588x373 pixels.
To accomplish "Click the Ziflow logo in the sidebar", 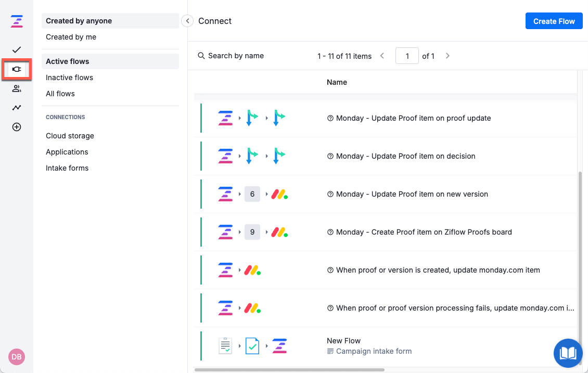I will pyautogui.click(x=17, y=21).
